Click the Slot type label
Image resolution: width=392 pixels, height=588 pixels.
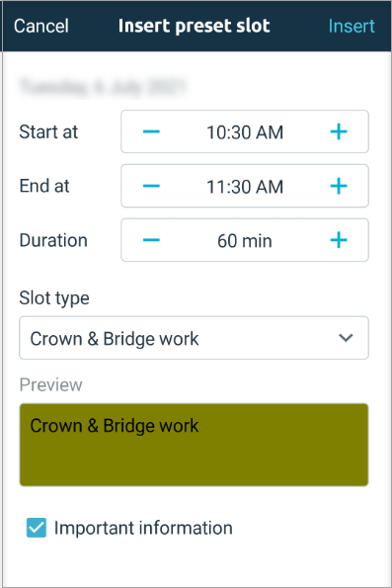click(x=54, y=298)
